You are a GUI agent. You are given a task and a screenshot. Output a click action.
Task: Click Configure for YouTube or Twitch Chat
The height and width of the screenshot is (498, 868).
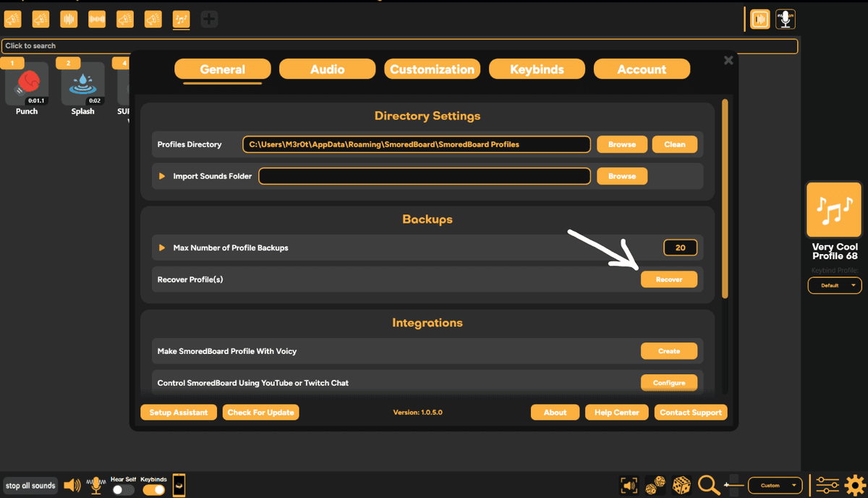pos(669,382)
